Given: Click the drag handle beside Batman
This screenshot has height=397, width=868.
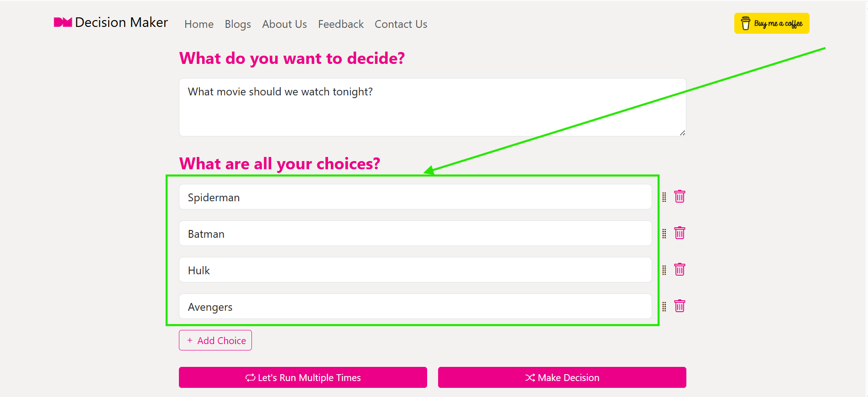Looking at the screenshot, I should (x=664, y=233).
